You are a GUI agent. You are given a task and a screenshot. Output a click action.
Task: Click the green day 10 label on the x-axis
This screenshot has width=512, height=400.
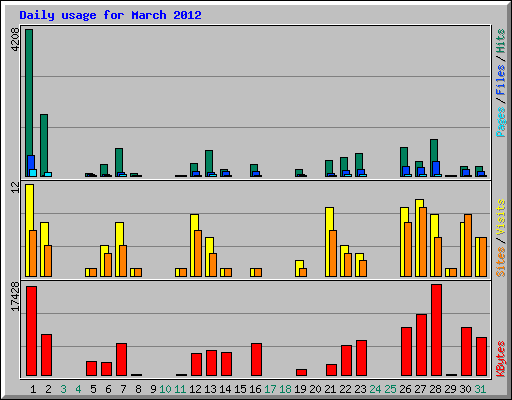(x=165, y=389)
